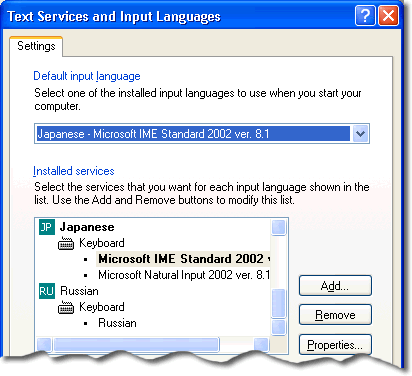
Task: Click the Remove button
Action: pos(335,315)
